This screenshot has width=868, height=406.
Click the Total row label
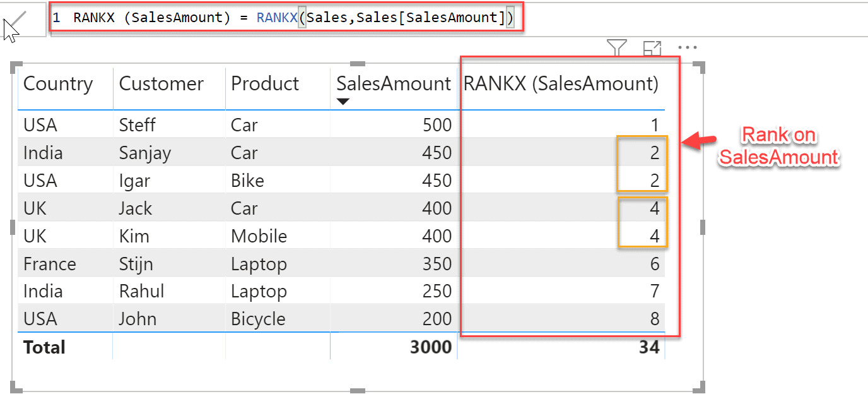point(44,347)
